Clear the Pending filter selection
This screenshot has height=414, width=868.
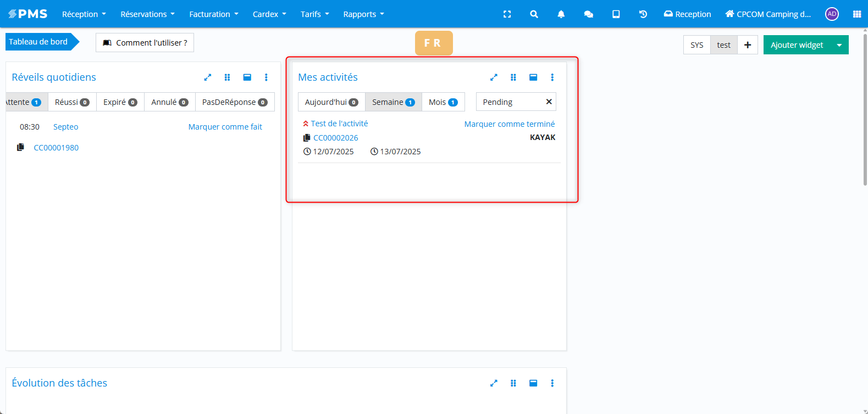[549, 102]
